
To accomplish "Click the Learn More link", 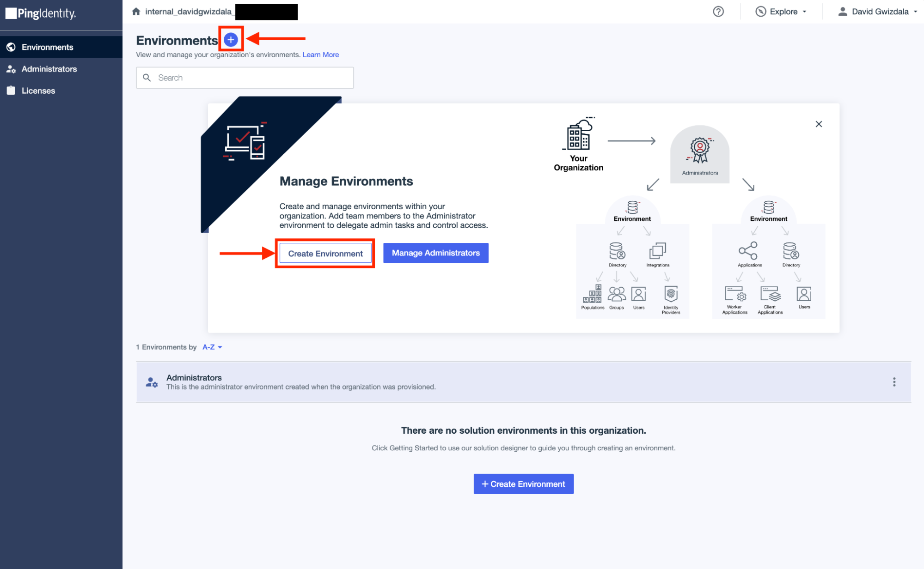I will 321,54.
